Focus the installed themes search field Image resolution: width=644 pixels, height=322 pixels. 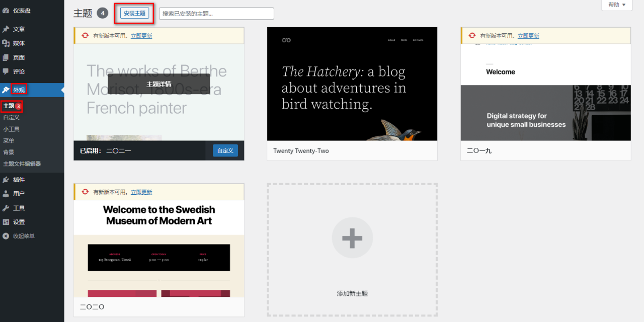pos(216,14)
